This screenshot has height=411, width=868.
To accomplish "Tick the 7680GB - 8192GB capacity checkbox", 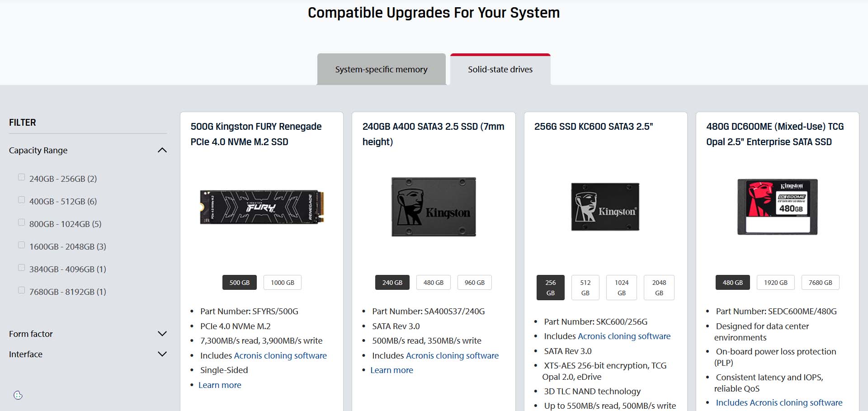I will [21, 290].
